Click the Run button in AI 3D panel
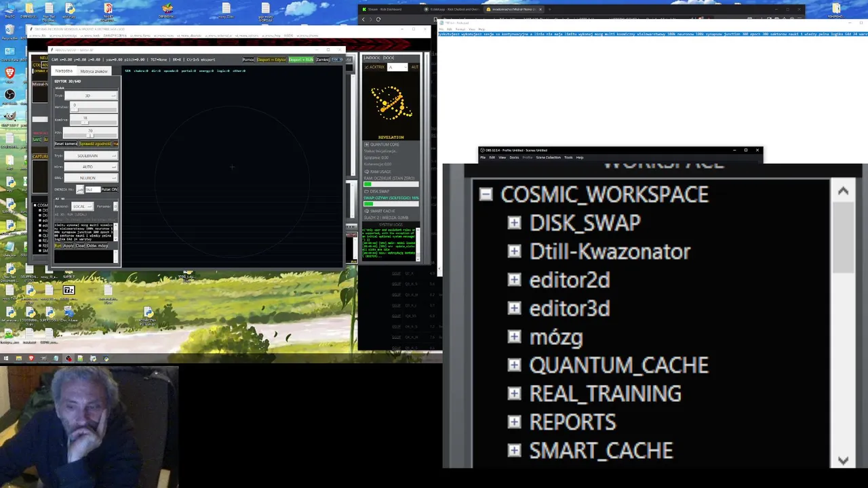868x488 pixels. pyautogui.click(x=58, y=246)
